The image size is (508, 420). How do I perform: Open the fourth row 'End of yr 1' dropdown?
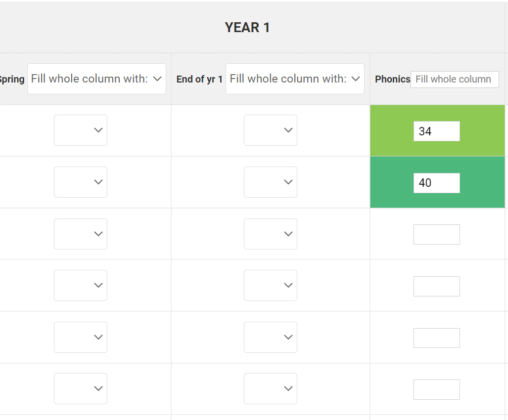click(270, 285)
